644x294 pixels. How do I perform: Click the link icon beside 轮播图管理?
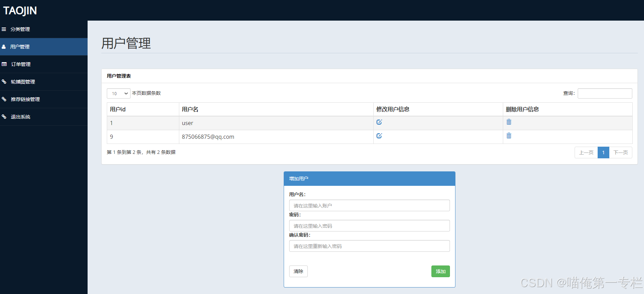pos(4,82)
